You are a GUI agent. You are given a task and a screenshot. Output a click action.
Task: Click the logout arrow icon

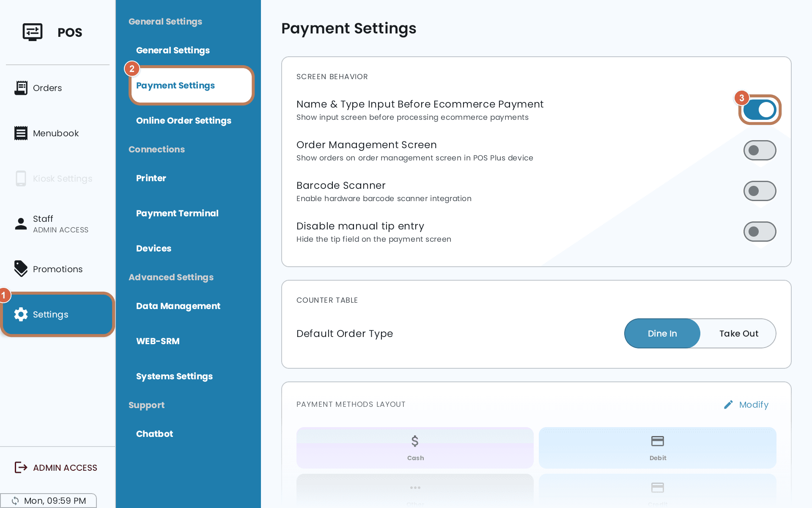click(x=21, y=467)
